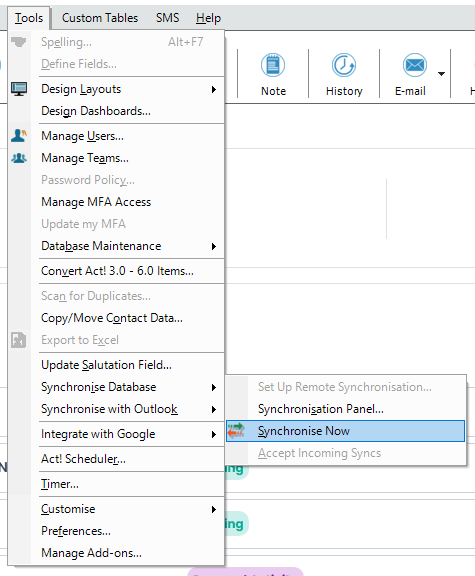The height and width of the screenshot is (576, 475).
Task: Choose Design Dashboards... from Tools menu
Action: click(116, 111)
